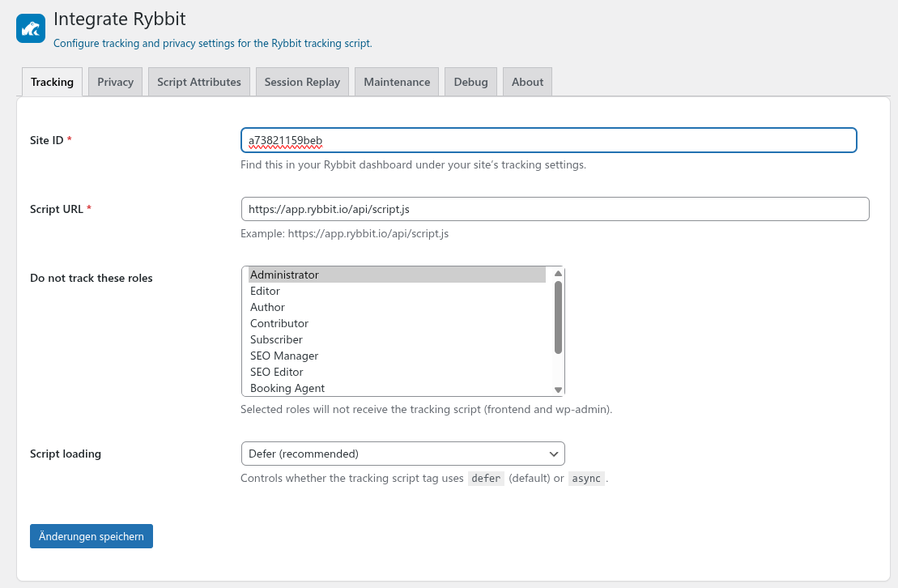Select Subscriber in the roles list
898x588 pixels.
coord(397,340)
